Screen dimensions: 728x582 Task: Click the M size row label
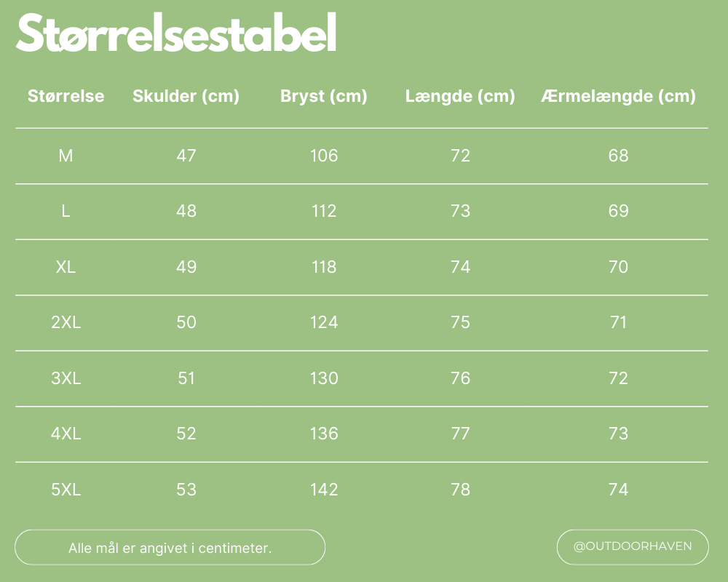tap(66, 156)
